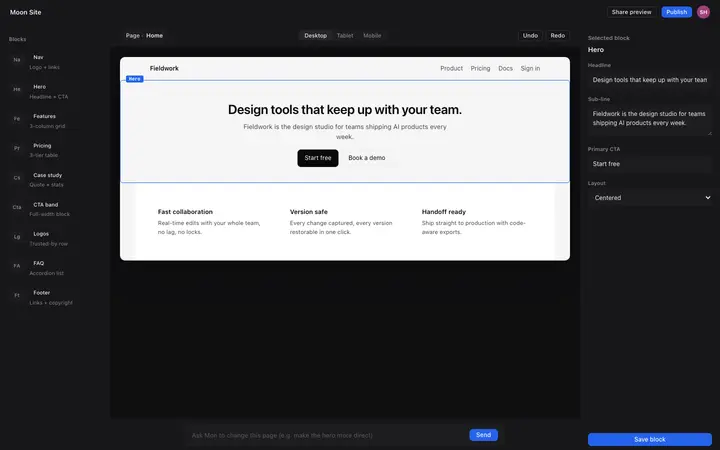Click the hero headline 'Design tools that keep up'
The image size is (720, 450).
(x=345, y=109)
